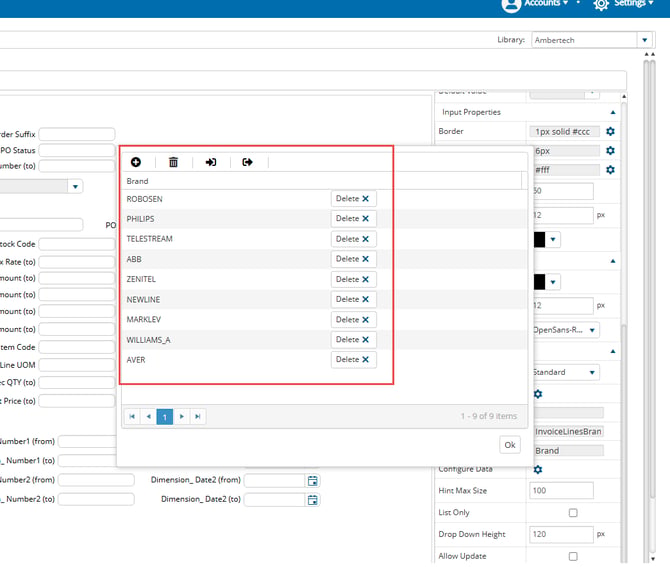670x567 pixels.
Task: Open calendar for Dimension_ Date2 (from)
Action: (x=313, y=480)
